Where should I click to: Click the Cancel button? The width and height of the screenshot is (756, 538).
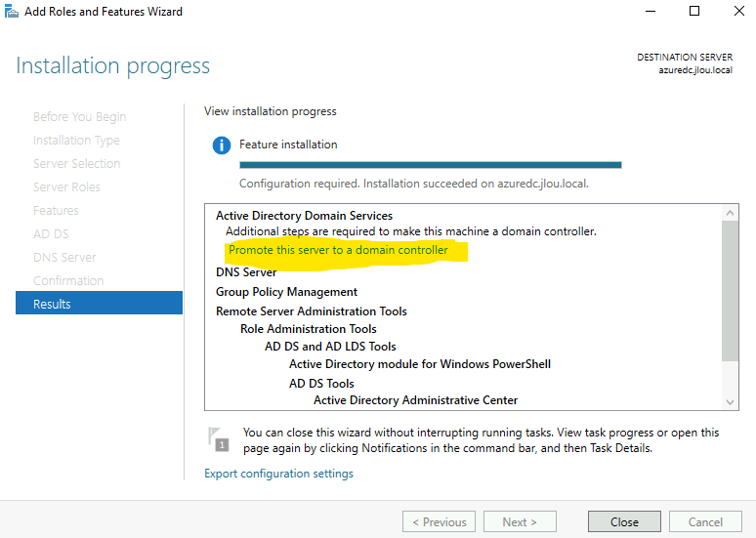coord(705,522)
